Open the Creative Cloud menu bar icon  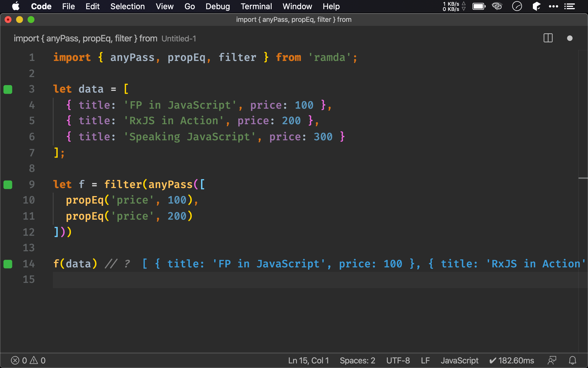(x=497, y=6)
